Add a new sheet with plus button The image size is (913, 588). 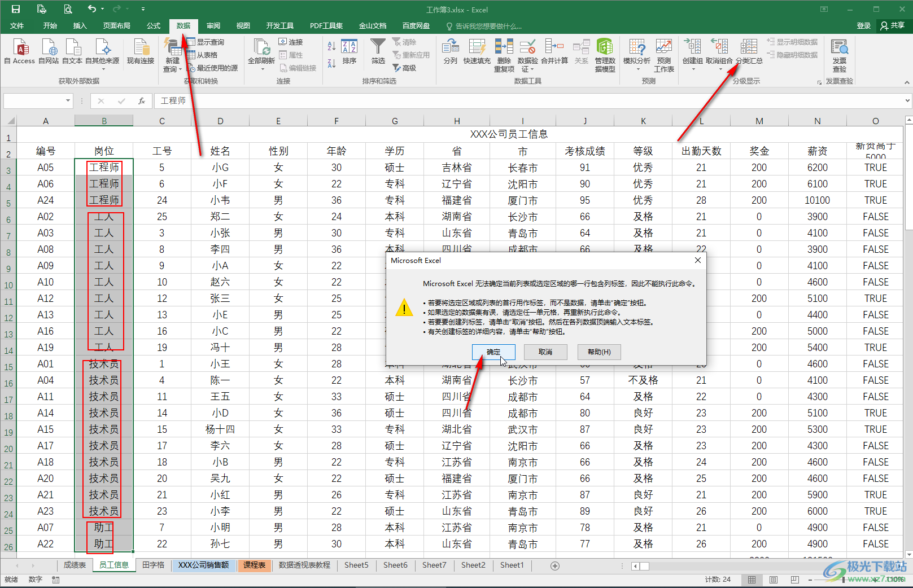pyautogui.click(x=555, y=565)
